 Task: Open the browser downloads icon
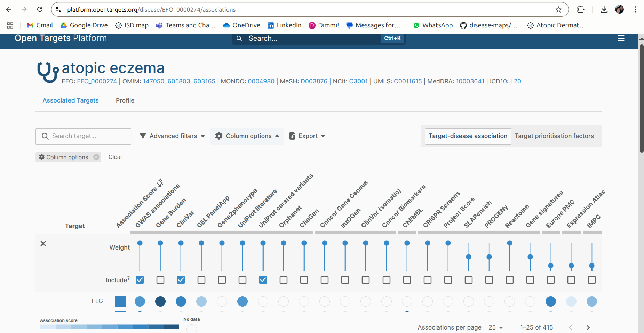coord(604,9)
